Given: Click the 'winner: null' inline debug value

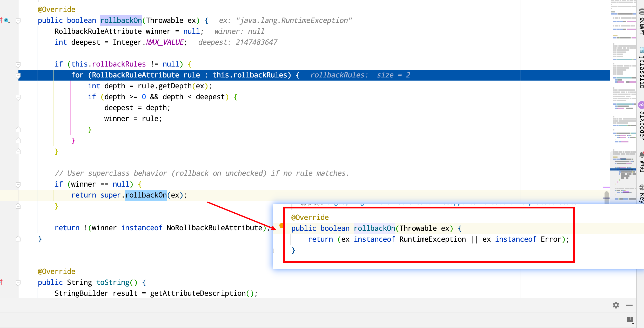Looking at the screenshot, I should point(239,31).
